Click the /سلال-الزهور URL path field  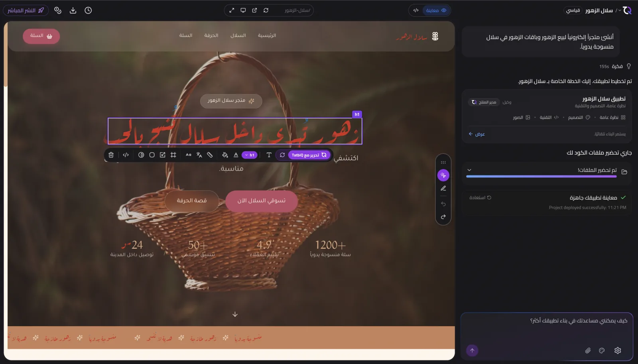[297, 10]
